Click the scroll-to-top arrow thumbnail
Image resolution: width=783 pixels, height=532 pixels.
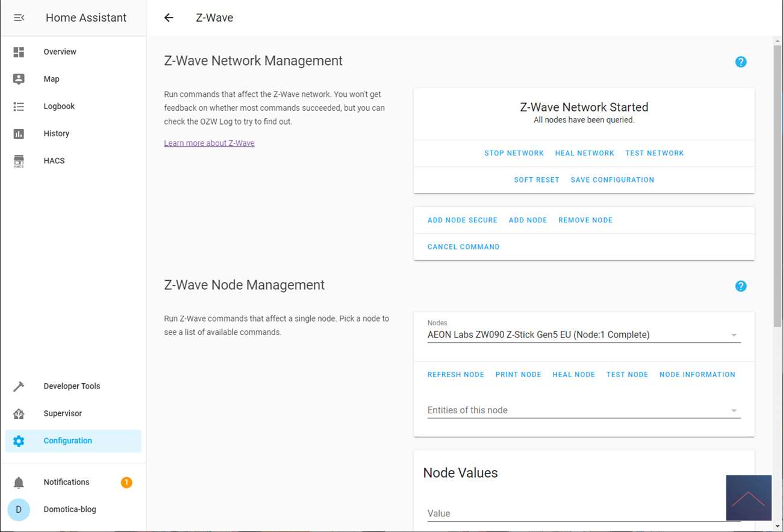click(748, 498)
